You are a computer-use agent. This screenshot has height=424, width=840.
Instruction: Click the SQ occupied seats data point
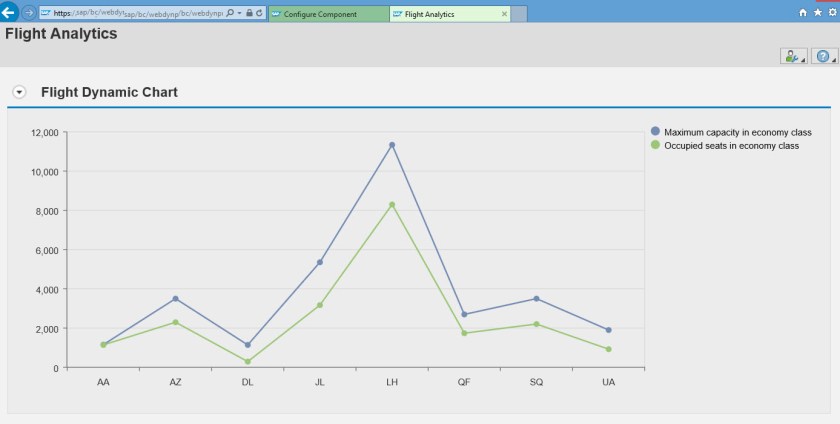pos(536,324)
